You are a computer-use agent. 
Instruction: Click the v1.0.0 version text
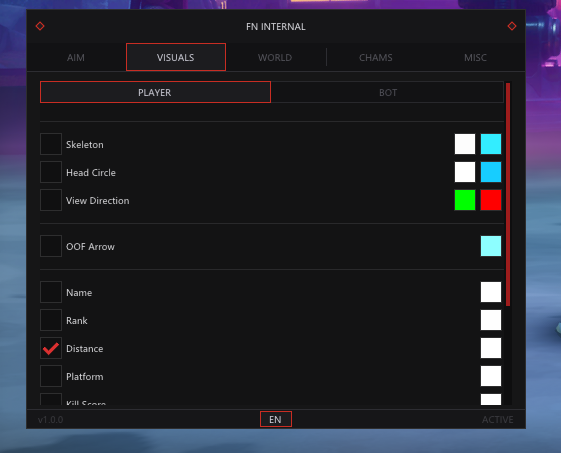50,419
